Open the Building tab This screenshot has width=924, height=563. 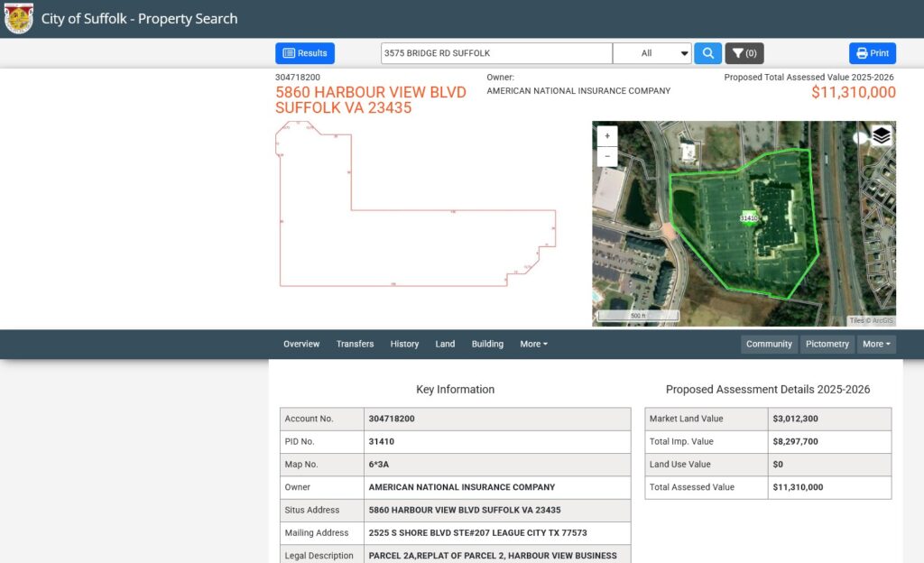click(487, 344)
